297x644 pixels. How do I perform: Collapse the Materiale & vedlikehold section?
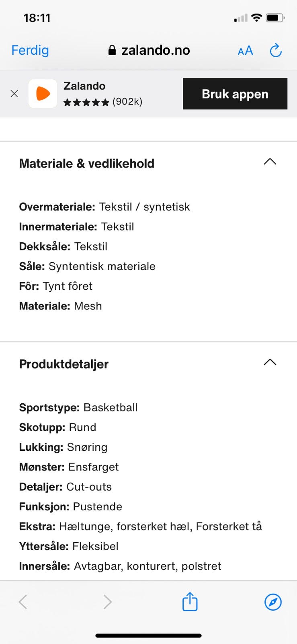270,162
